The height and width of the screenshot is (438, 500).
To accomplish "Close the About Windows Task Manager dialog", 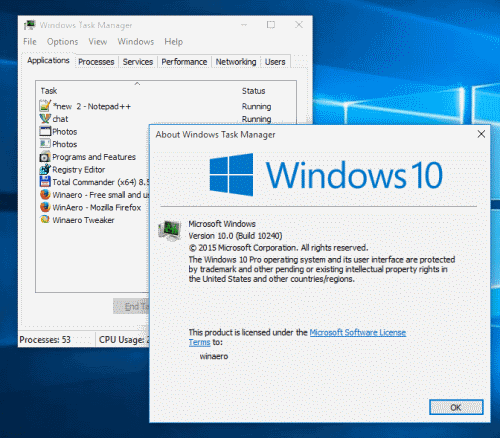I will (x=481, y=134).
